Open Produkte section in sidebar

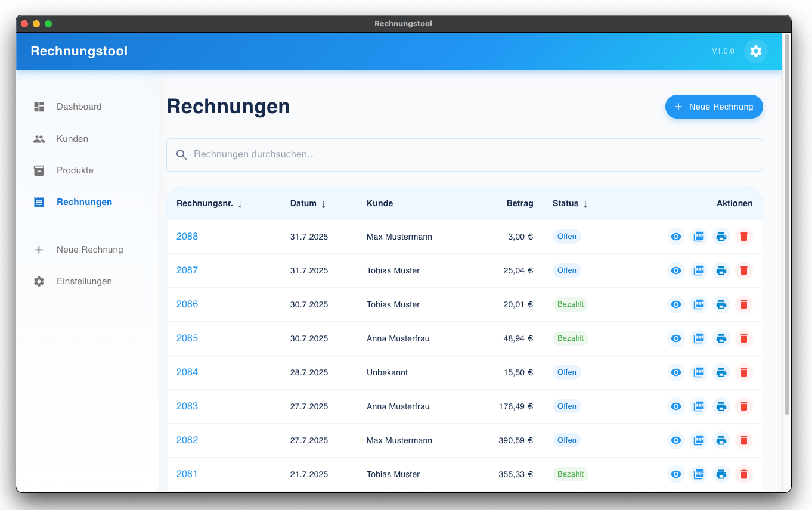[88, 170]
